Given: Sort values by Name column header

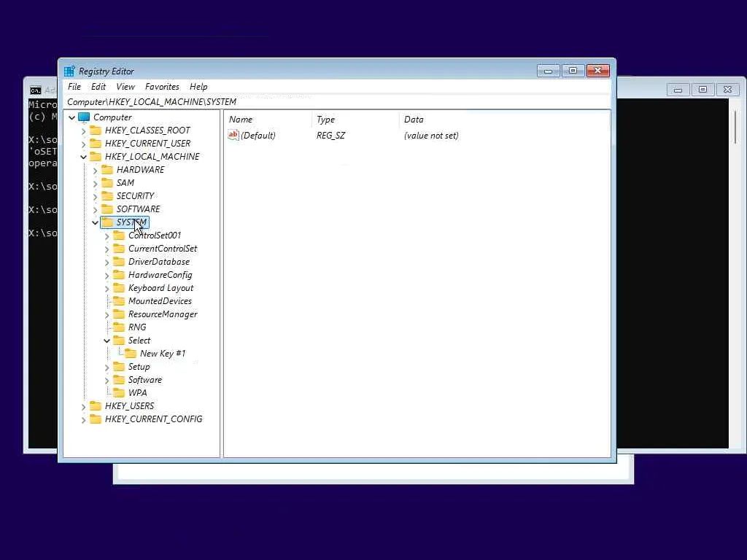Looking at the screenshot, I should pos(268,120).
